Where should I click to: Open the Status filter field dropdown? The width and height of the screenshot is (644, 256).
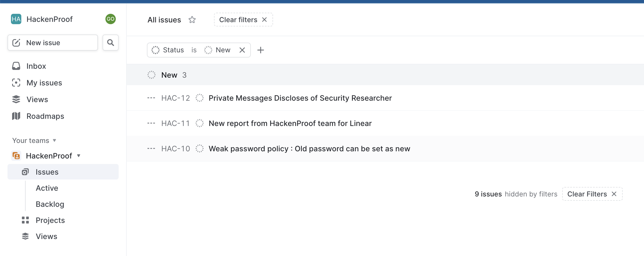(x=168, y=50)
